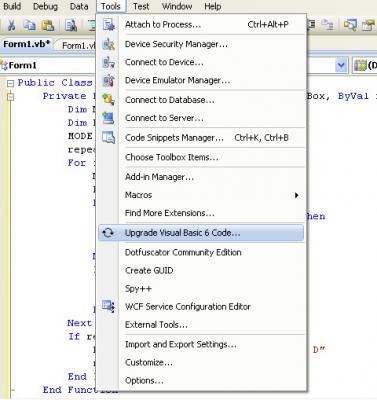This screenshot has height=400, width=377.
Task: Collapse the Public Class outline node
Action: 11,83
